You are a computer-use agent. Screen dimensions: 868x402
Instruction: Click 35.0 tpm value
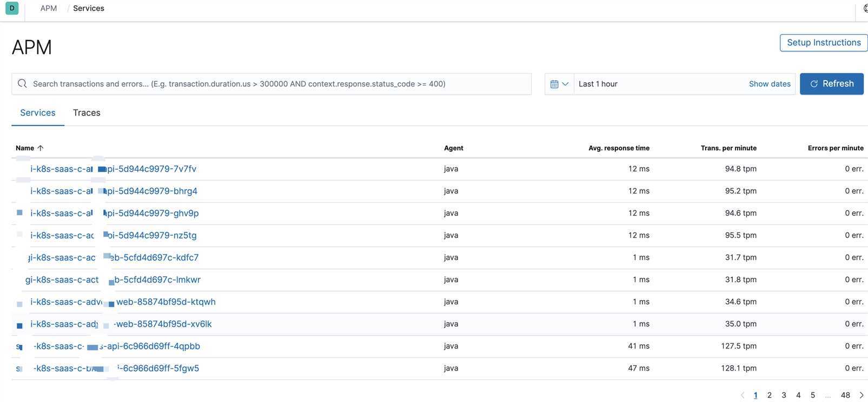coord(741,324)
